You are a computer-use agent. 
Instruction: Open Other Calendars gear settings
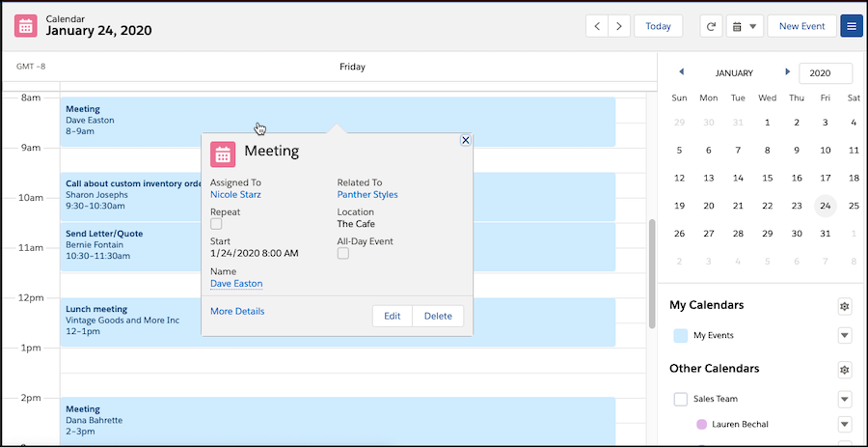coord(845,370)
